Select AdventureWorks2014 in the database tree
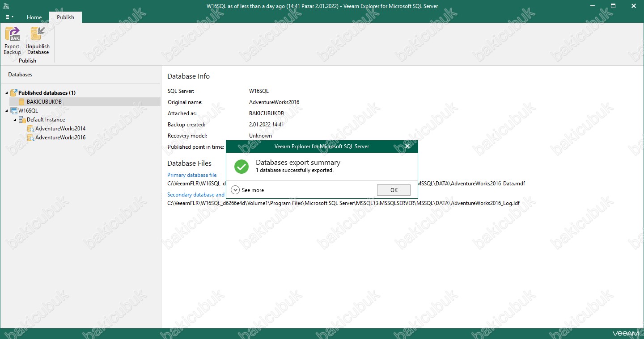Screen dimensions: 644x339 (60, 129)
